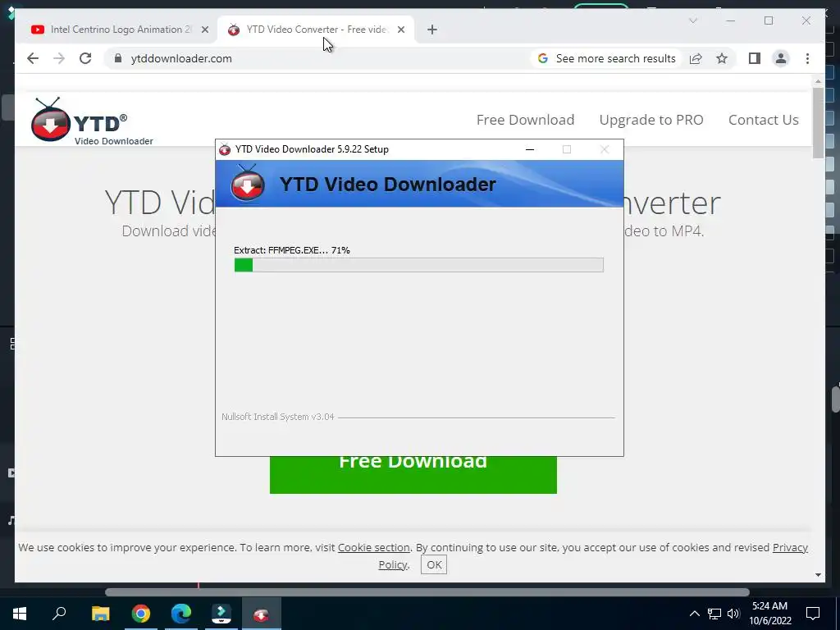
Task: Reload the ytddownloader.com page
Action: (x=85, y=58)
